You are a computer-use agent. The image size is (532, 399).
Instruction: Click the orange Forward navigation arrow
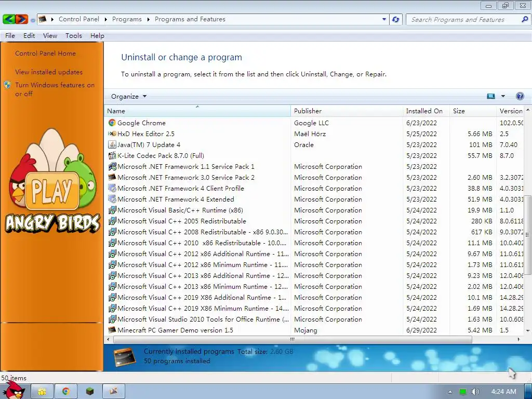(x=21, y=19)
